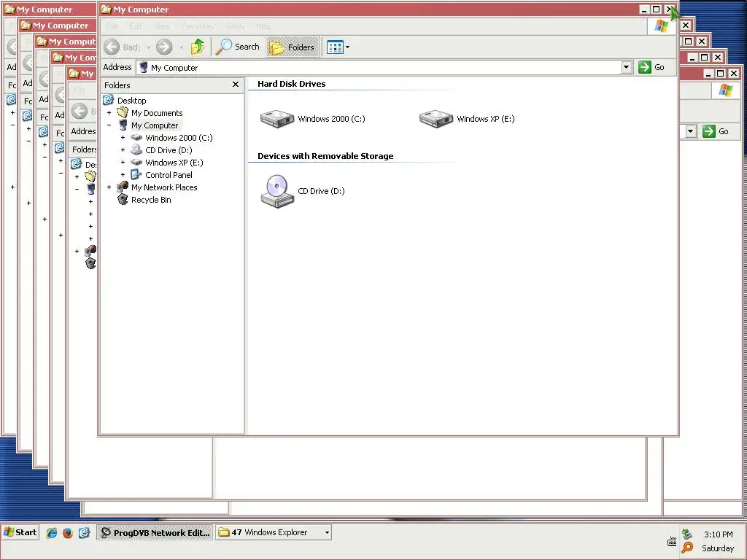Select the CD Drive (D:) large icon
The width and height of the screenshot is (747, 560).
coord(276,190)
